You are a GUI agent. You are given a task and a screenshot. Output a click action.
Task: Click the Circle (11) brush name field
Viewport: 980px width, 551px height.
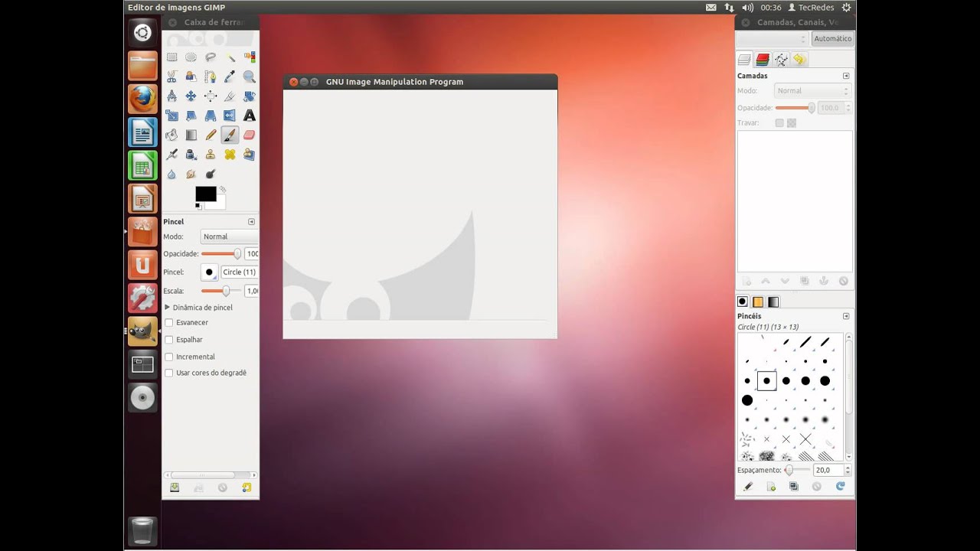pyautogui.click(x=239, y=272)
